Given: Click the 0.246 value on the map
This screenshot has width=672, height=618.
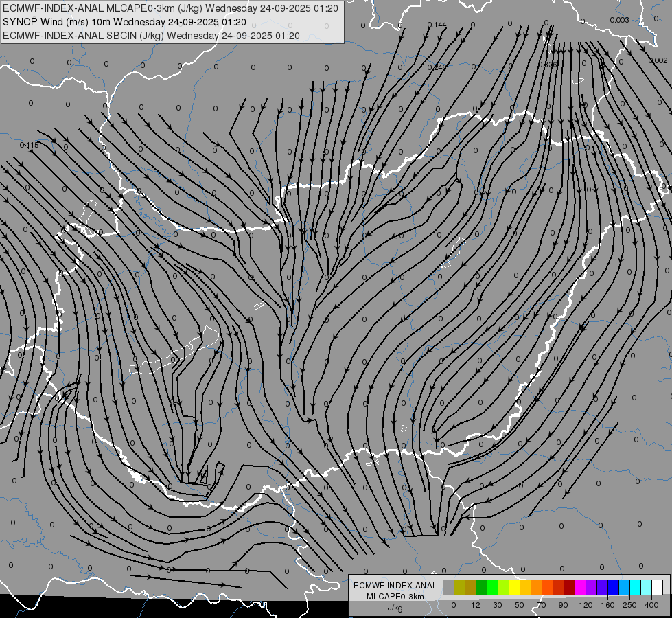Looking at the screenshot, I should (x=437, y=67).
